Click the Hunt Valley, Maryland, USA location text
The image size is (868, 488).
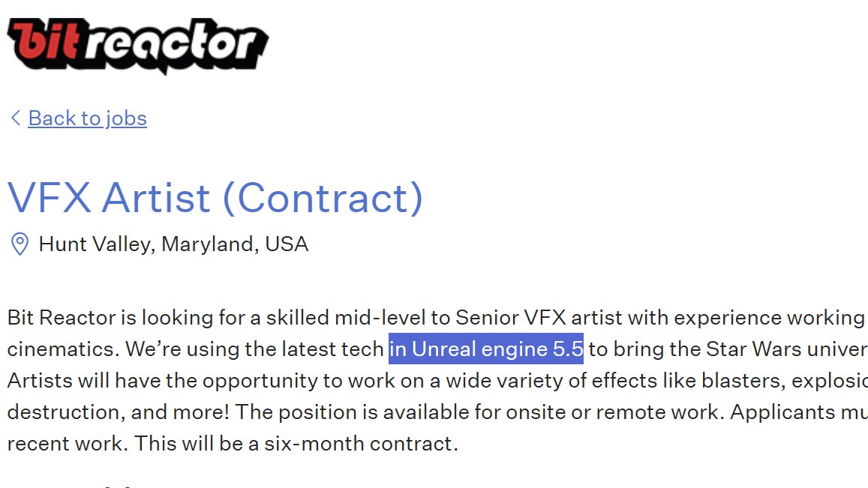click(x=173, y=244)
